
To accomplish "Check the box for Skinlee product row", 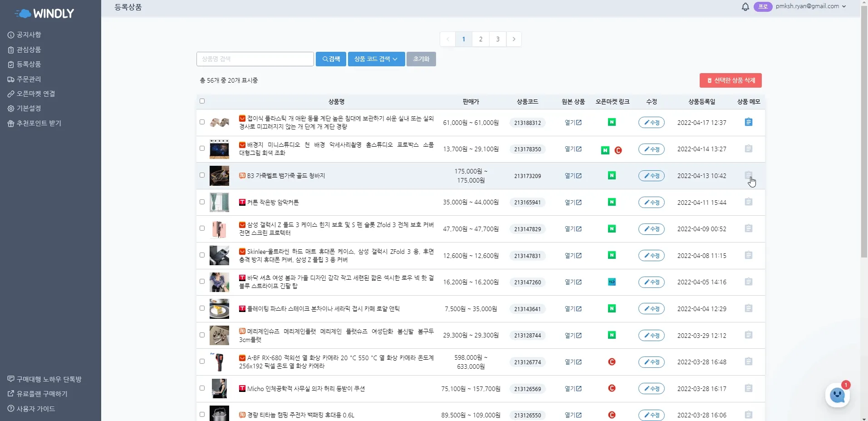I will pyautogui.click(x=202, y=255).
